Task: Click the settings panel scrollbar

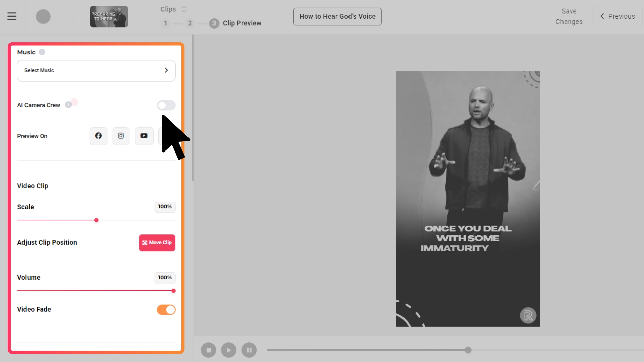Action: coord(193,108)
